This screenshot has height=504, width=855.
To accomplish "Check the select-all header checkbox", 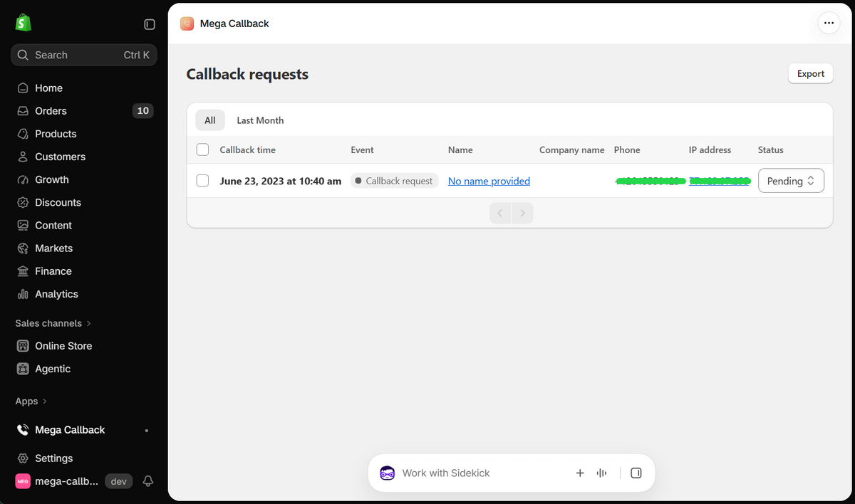I will [x=202, y=149].
